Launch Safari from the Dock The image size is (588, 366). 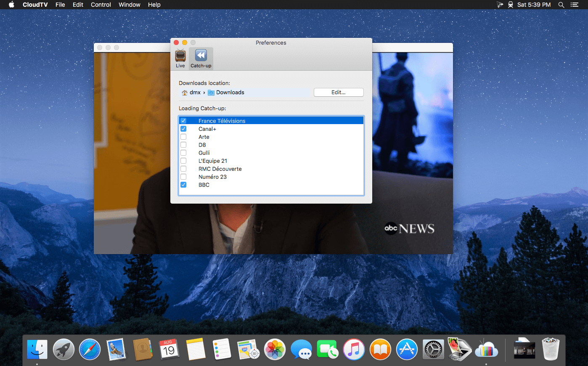click(x=90, y=350)
